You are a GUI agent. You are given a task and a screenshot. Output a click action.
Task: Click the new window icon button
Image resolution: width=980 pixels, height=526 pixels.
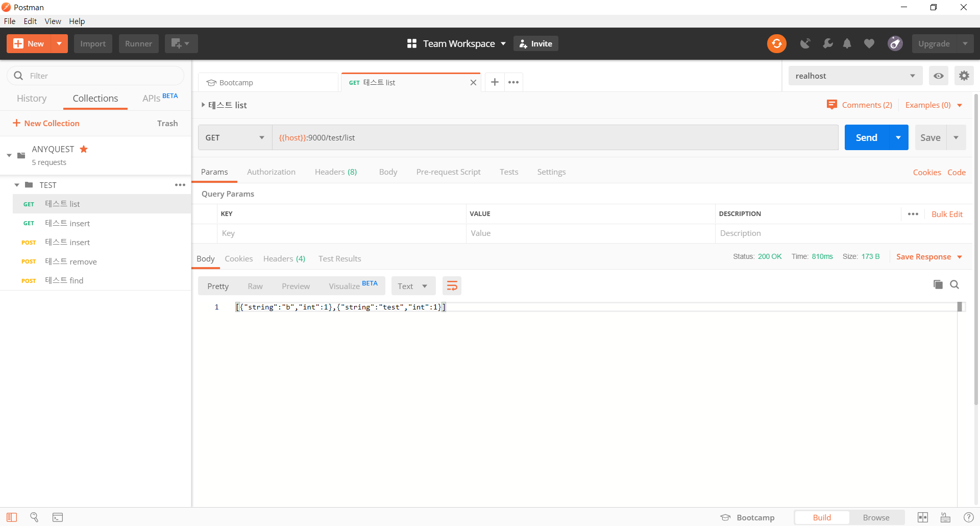tap(181, 43)
